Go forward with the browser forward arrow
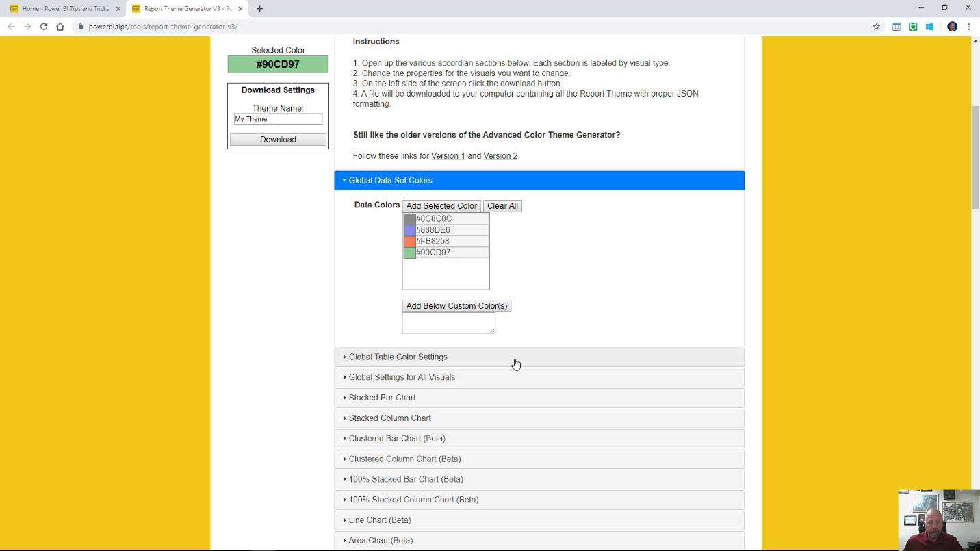 tap(27, 27)
